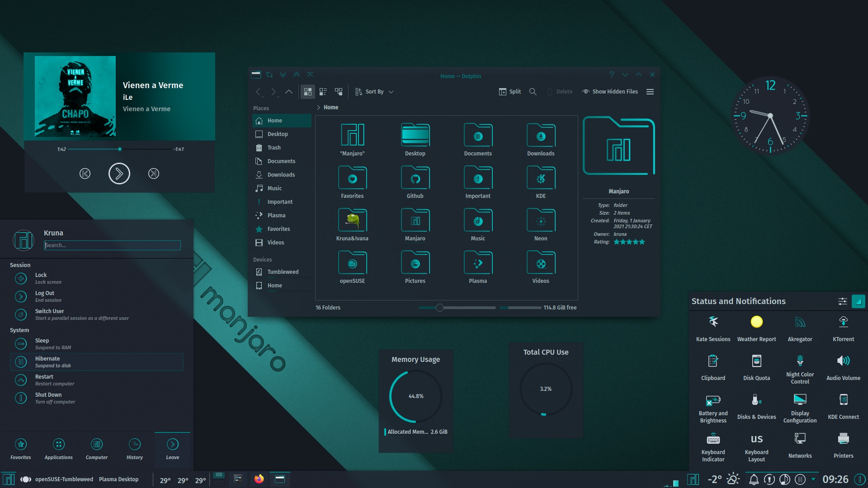Click the Vienen a Verme album cover
Image resolution: width=868 pixels, height=488 pixels.
[x=75, y=96]
